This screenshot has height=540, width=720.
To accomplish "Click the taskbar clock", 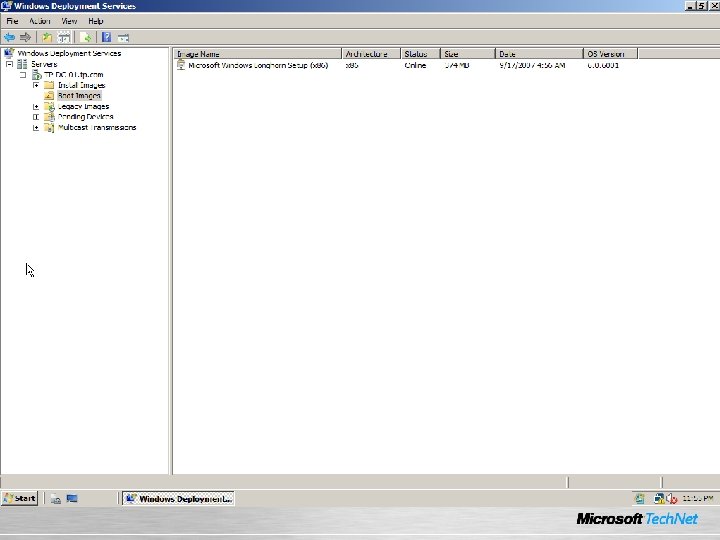I will tap(698, 498).
